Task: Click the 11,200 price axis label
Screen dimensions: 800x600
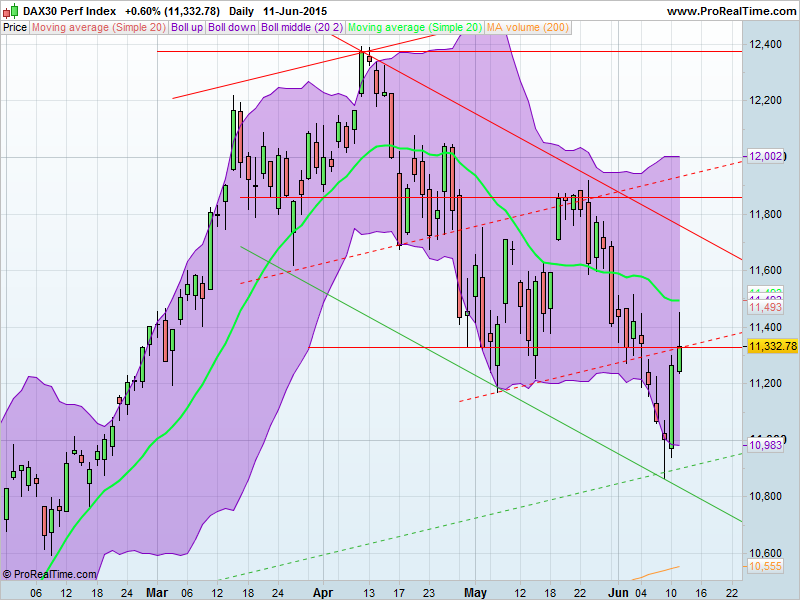Action: tap(765, 383)
